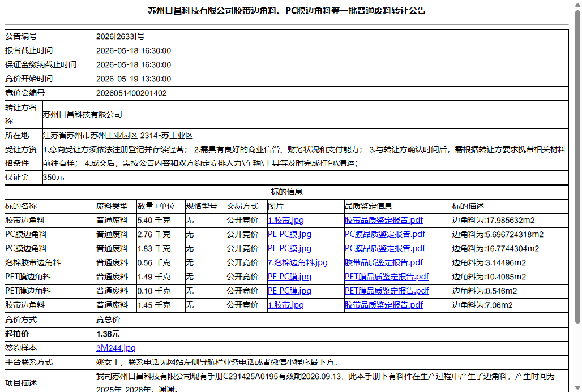Click the 废料类型 column header
The height and width of the screenshot is (392, 582).
click(112, 206)
